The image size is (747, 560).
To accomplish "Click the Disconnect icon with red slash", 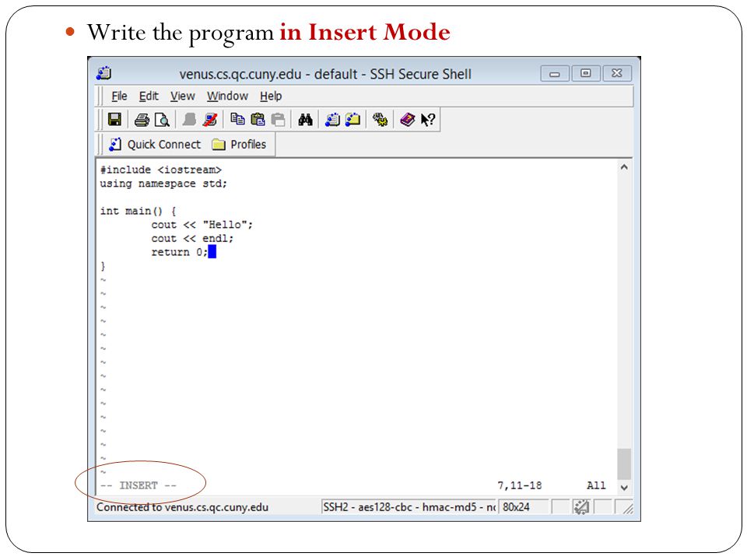I will [209, 120].
